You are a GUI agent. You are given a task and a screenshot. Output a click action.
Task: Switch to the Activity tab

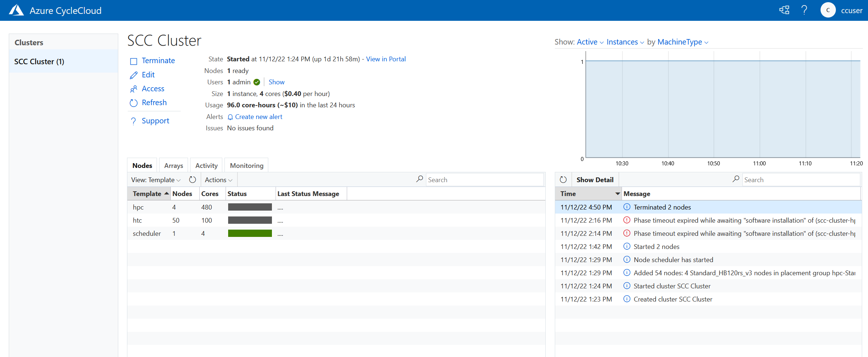point(207,165)
